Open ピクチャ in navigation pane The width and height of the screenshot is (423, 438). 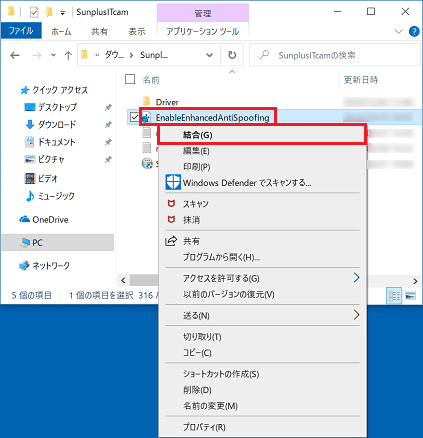point(45,159)
